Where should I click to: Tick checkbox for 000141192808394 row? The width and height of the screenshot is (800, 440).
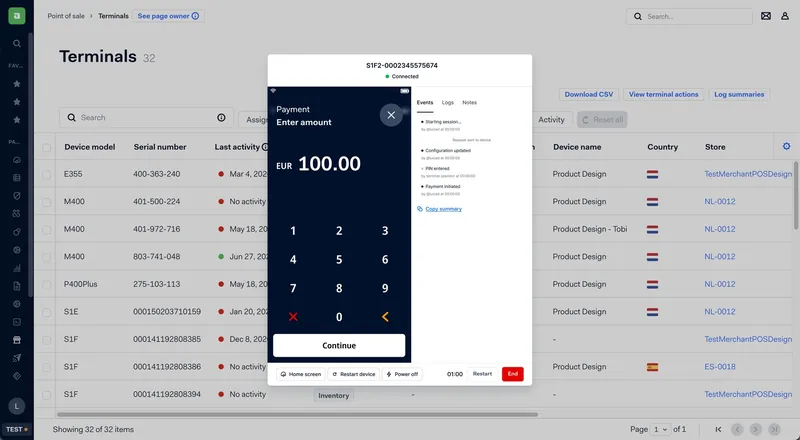tap(46, 395)
